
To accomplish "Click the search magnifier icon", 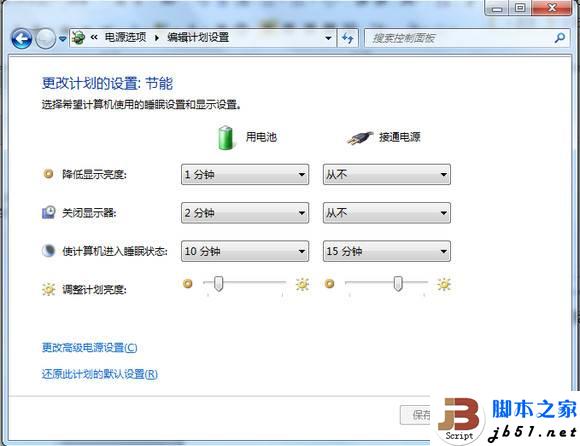I will click(560, 38).
